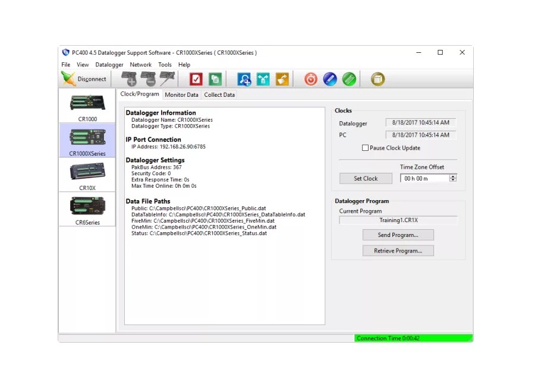
Task: Click the blue magnifier-plus toolbar icon
Action: click(x=244, y=79)
